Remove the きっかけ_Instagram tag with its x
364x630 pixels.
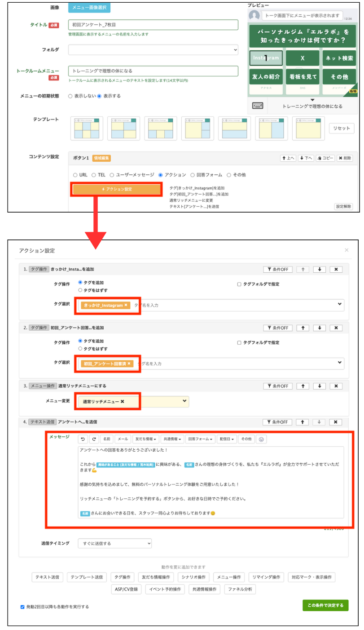[x=126, y=305]
